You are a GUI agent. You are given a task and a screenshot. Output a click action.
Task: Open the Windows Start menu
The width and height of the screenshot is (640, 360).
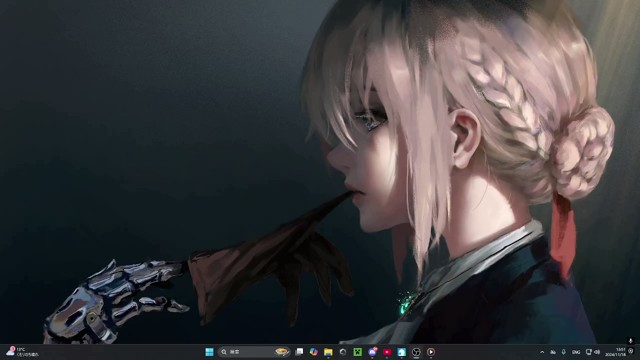point(209,352)
